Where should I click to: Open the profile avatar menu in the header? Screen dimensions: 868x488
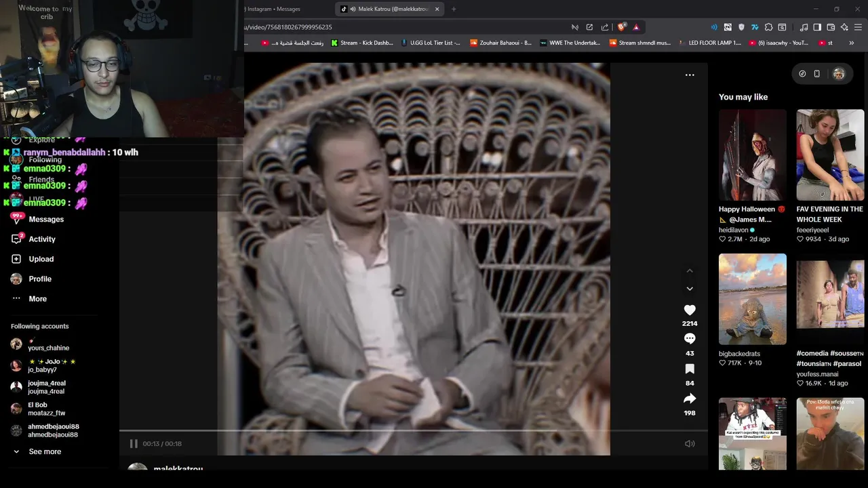839,74
